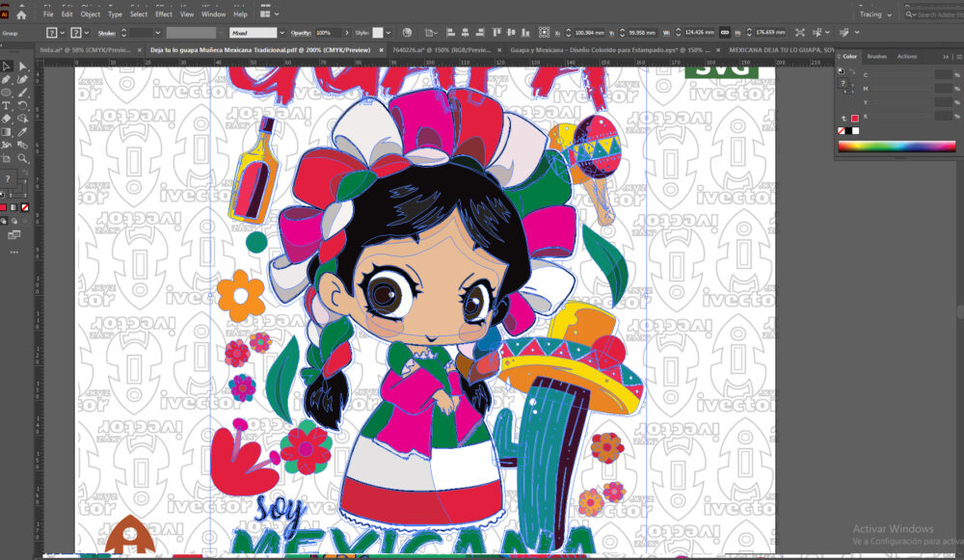Open the Tracing workspace dropdown
964x560 pixels.
tap(875, 14)
